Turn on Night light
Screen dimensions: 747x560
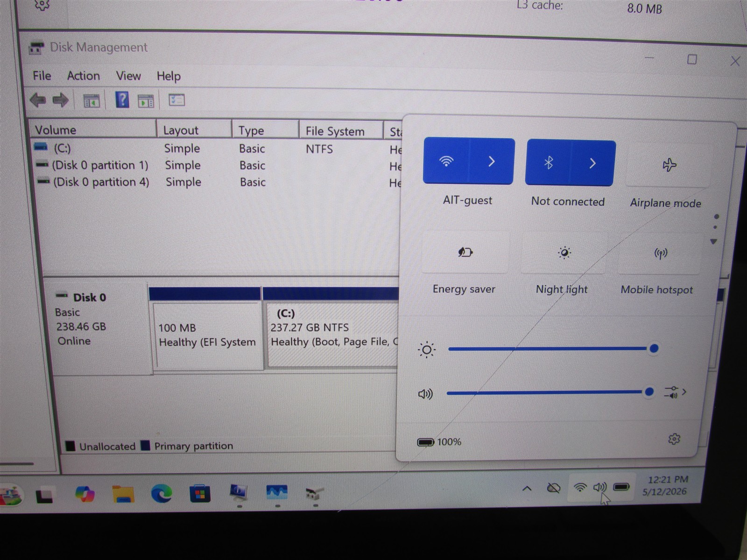[564, 253]
